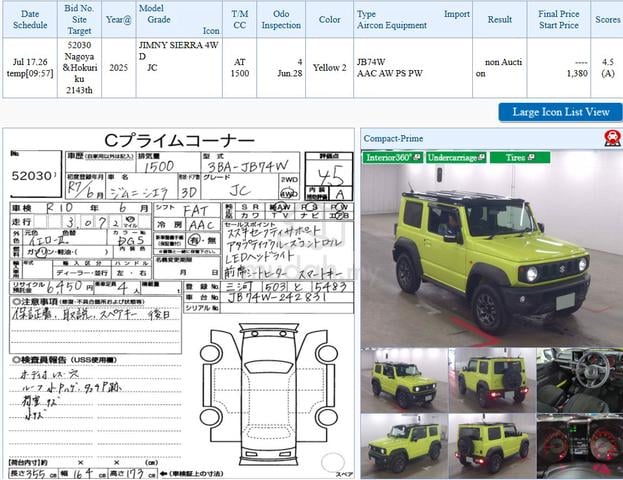
Task: Click the 'non Auction' result cell
Action: click(x=499, y=68)
